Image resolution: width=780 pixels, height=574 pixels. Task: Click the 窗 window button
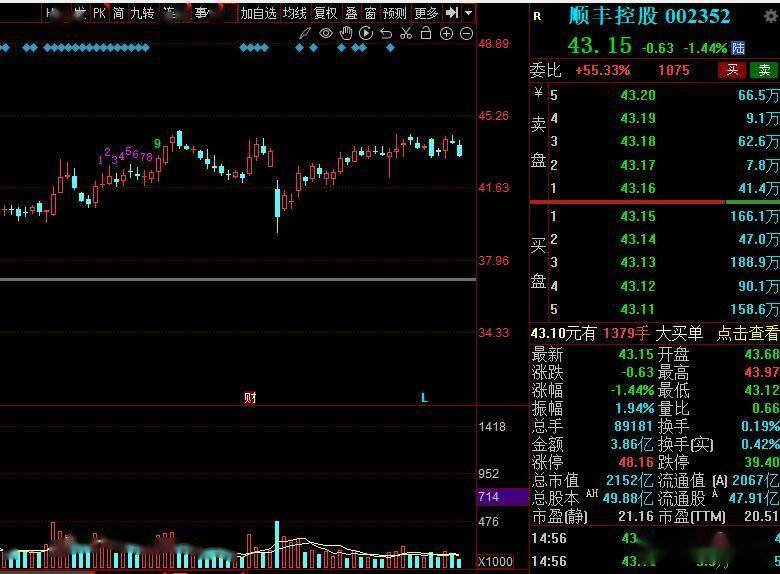(x=370, y=13)
